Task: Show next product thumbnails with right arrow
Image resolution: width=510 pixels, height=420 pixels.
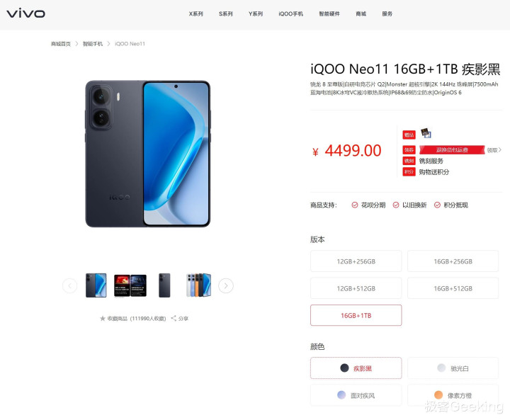Action: click(226, 285)
